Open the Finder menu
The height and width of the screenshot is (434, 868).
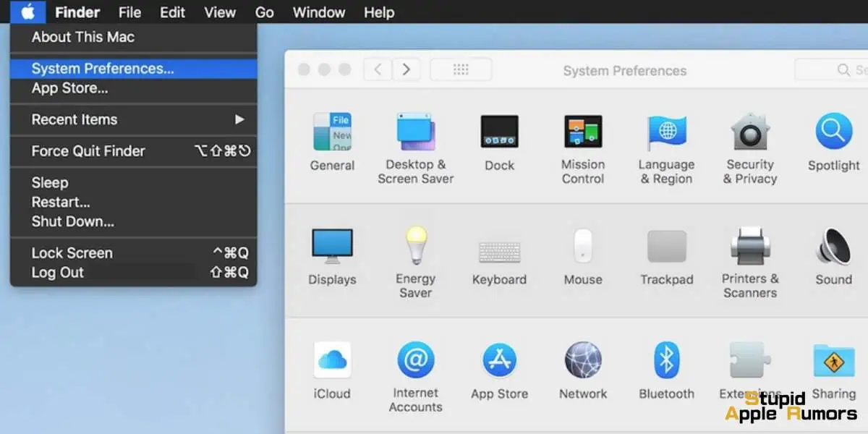click(x=77, y=12)
